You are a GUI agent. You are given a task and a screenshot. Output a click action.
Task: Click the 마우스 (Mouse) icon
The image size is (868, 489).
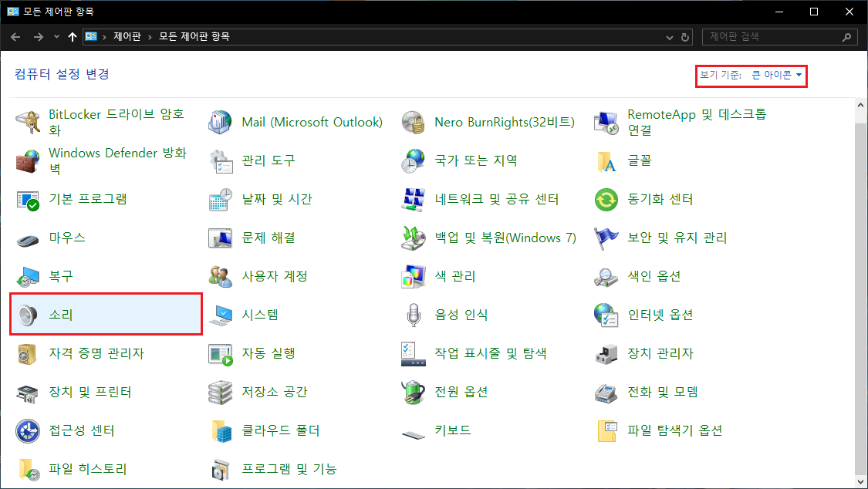[29, 238]
